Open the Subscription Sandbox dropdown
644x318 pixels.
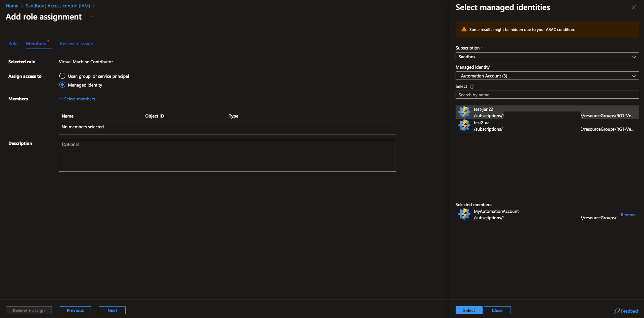point(547,57)
